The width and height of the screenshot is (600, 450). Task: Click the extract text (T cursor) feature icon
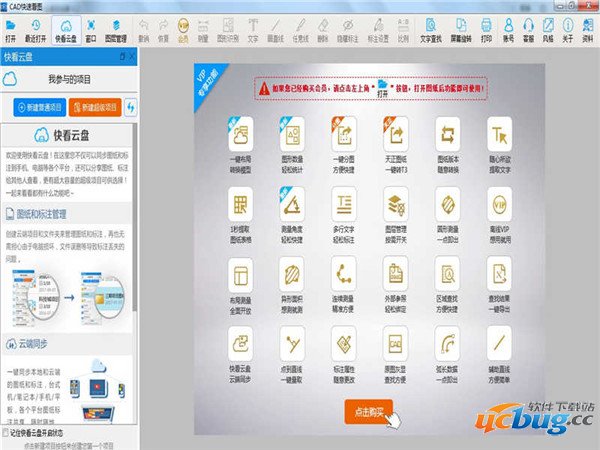pyautogui.click(x=500, y=134)
